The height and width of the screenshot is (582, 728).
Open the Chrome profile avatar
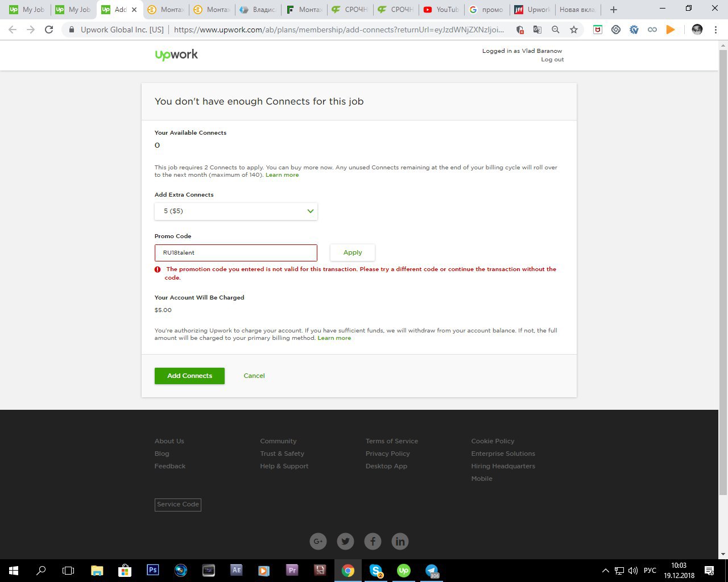[697, 30]
